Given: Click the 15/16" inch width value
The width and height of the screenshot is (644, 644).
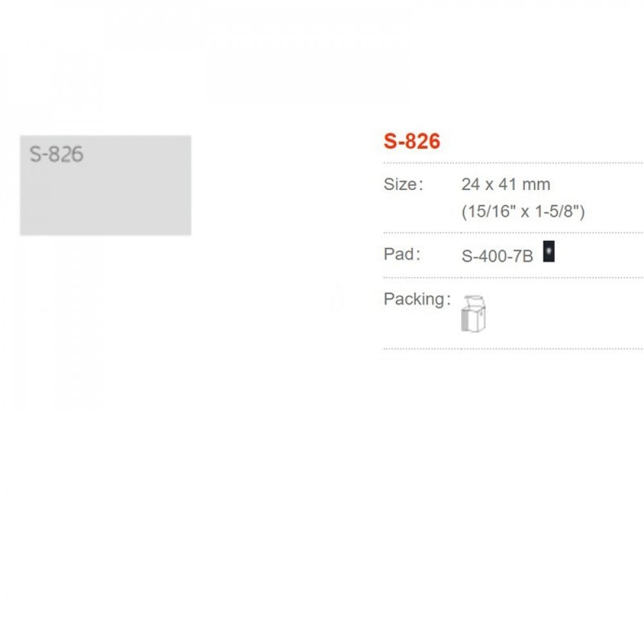Looking at the screenshot, I should (x=486, y=211).
